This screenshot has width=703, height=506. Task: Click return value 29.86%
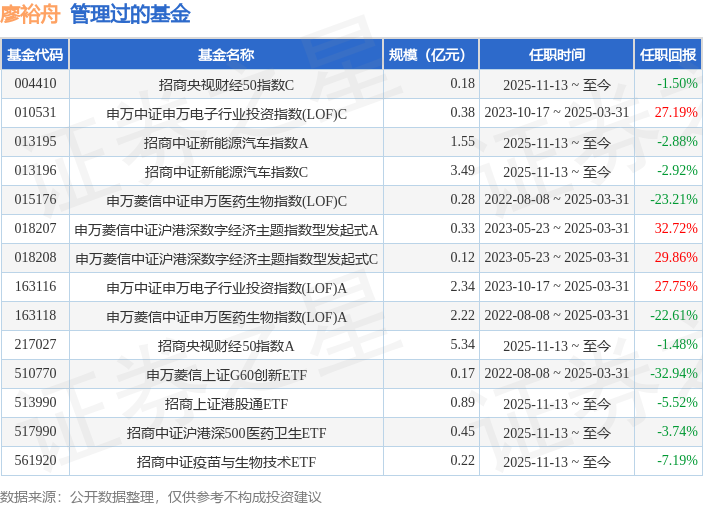[x=676, y=257]
